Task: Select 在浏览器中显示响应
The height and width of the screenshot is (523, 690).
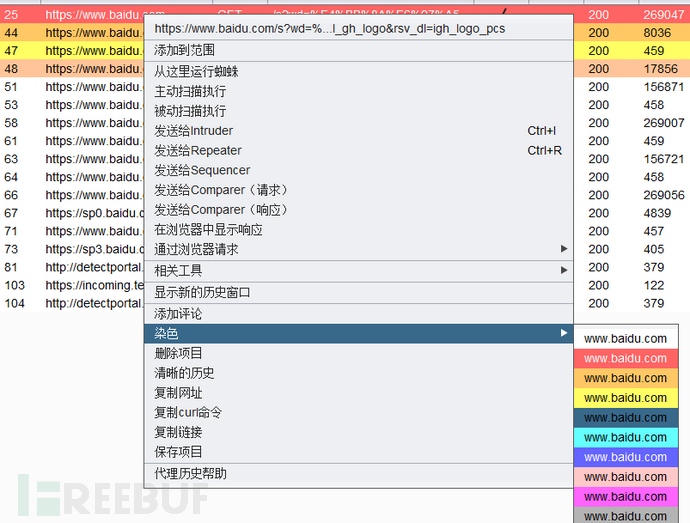Action: click(359, 230)
